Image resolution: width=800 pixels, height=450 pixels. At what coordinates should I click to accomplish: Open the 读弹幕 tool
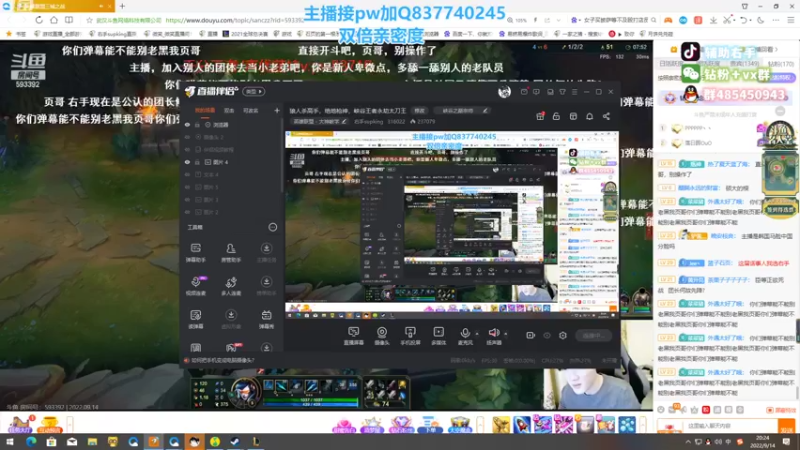pyautogui.click(x=195, y=319)
